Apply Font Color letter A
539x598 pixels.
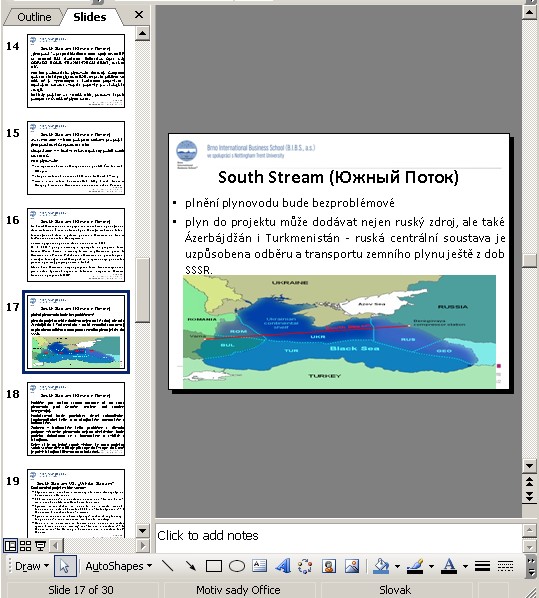click(x=449, y=566)
